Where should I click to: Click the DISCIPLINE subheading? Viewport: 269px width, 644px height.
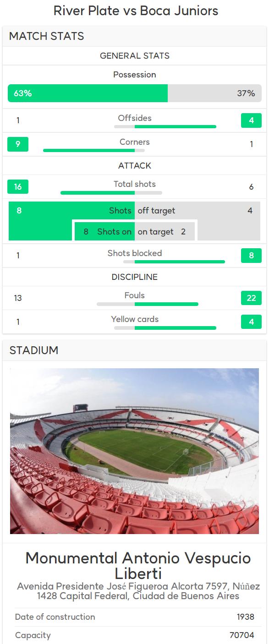[135, 277]
